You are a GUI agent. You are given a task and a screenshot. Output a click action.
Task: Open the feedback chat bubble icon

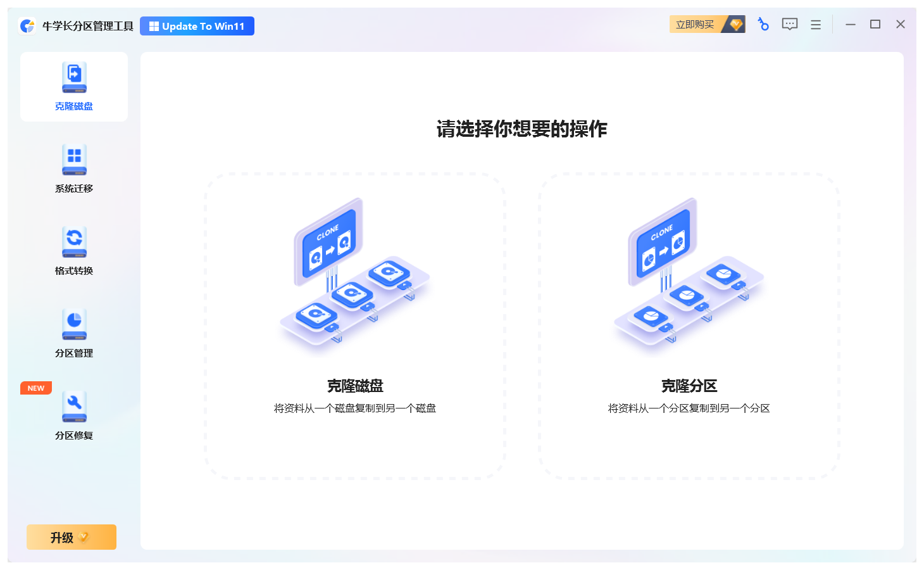tap(790, 25)
